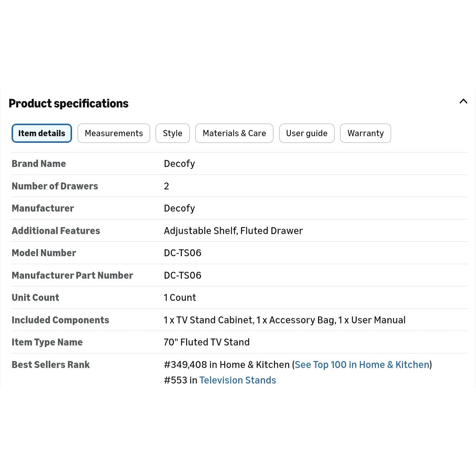Click the Model Number value DC-TS06
The image size is (476, 476).
click(x=182, y=253)
